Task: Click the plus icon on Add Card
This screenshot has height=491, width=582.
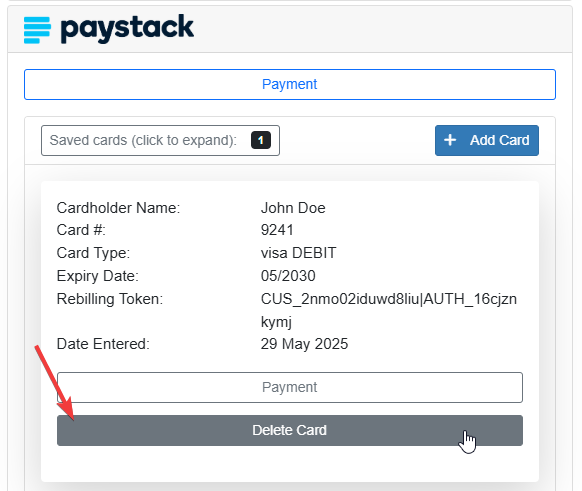Action: pos(450,140)
